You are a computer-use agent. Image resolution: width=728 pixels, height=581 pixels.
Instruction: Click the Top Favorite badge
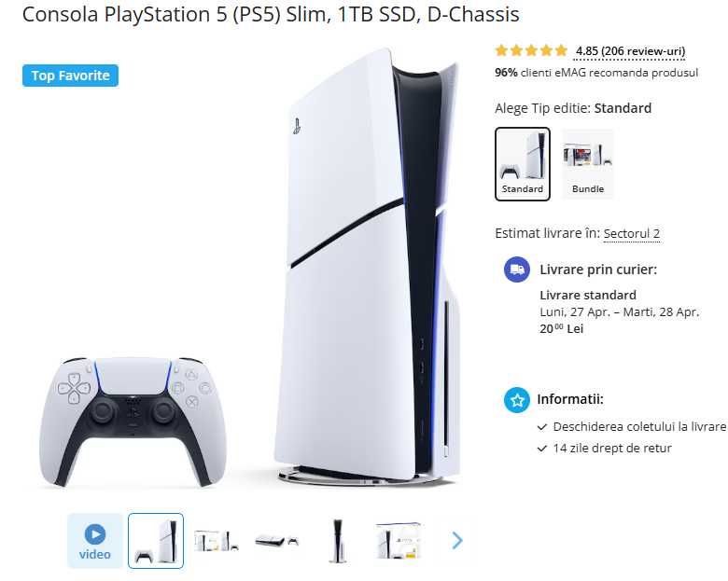pyautogui.click(x=70, y=76)
